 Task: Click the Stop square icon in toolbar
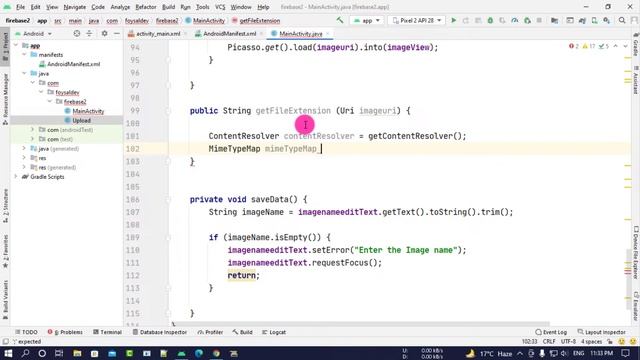[539, 20]
